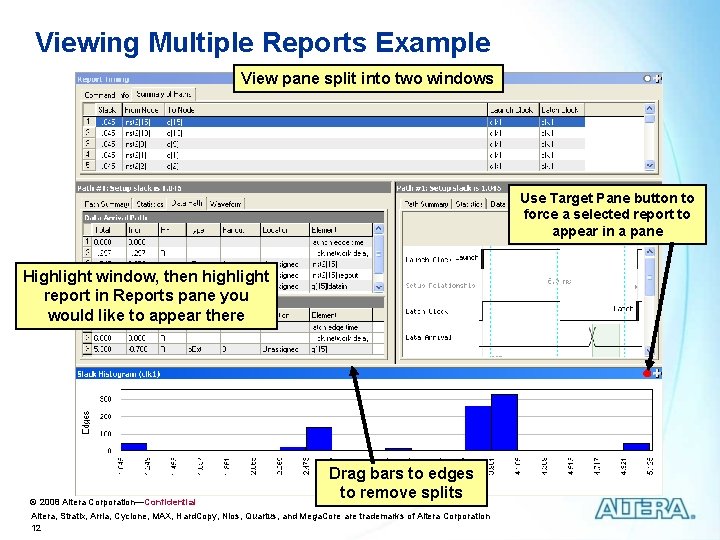The height and width of the screenshot is (540, 720).
Task: Click the tallest histogram bar above 300 edges
Action: [x=504, y=422]
